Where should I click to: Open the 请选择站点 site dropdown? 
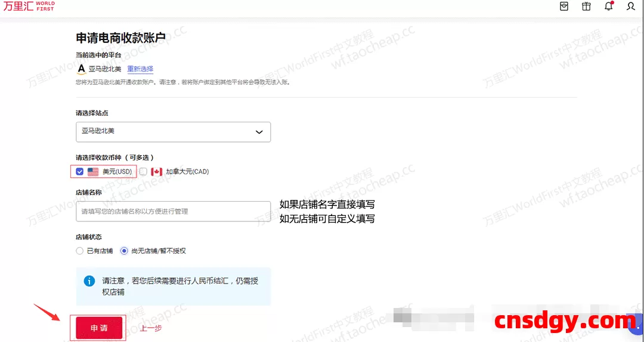pyautogui.click(x=173, y=131)
